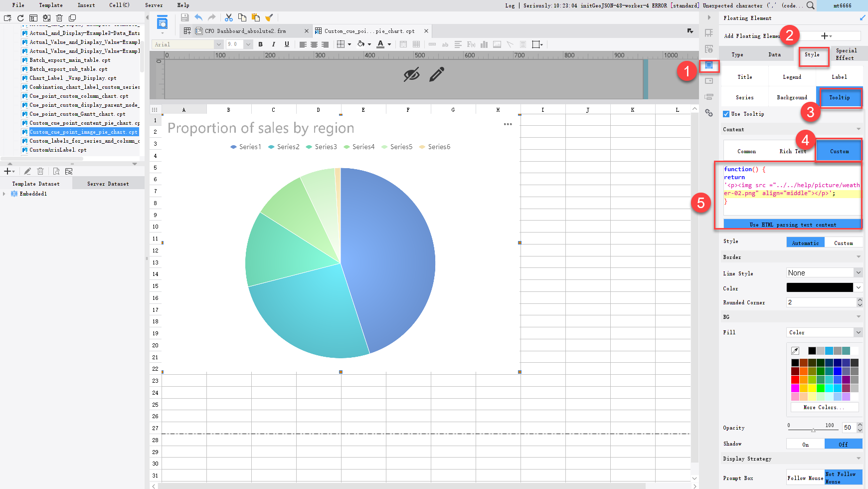The image size is (868, 489).
Task: Open the border Color dropdown
Action: [858, 288]
